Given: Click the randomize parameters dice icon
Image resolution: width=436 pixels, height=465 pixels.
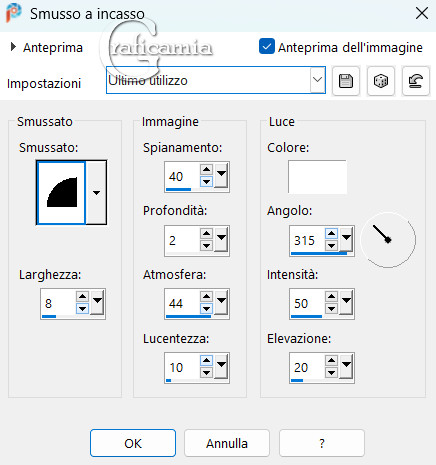Looking at the screenshot, I should tap(381, 81).
